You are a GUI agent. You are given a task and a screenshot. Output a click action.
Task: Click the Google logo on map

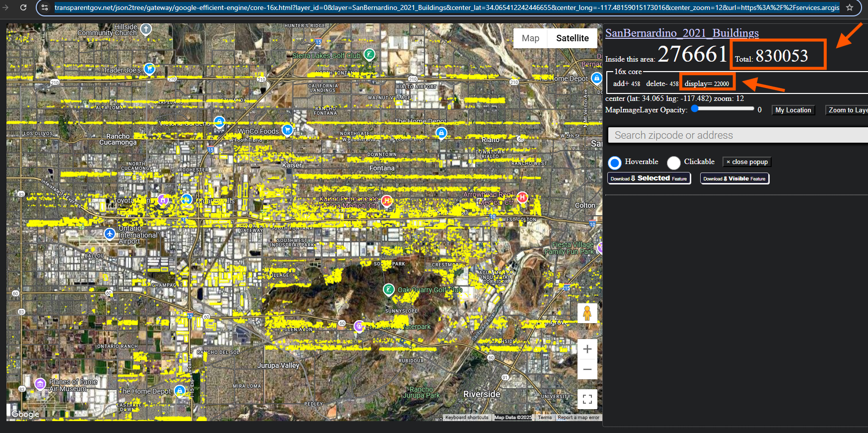25,414
